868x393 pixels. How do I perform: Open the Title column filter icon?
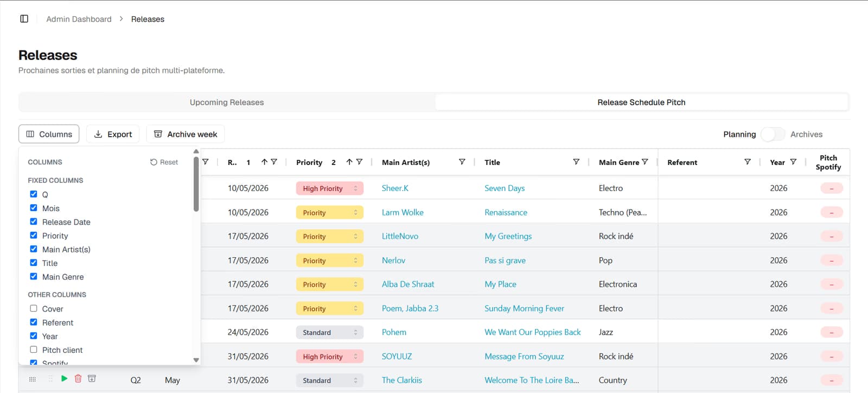[576, 162]
